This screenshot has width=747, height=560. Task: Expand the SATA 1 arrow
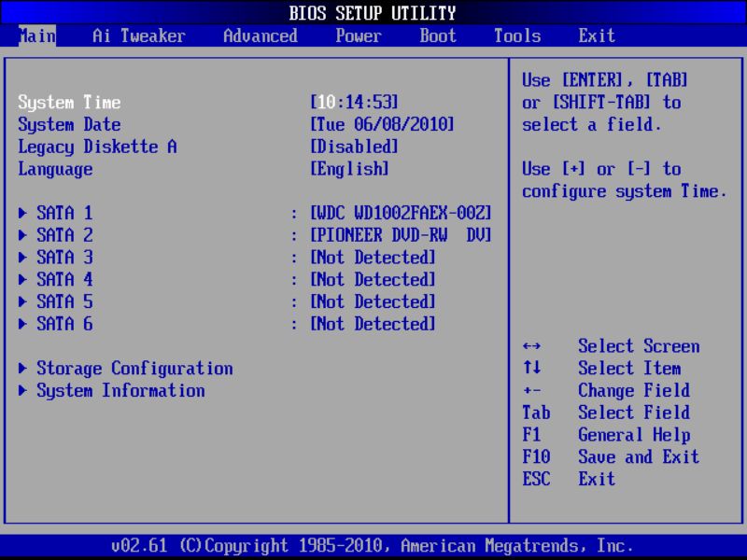[22, 213]
